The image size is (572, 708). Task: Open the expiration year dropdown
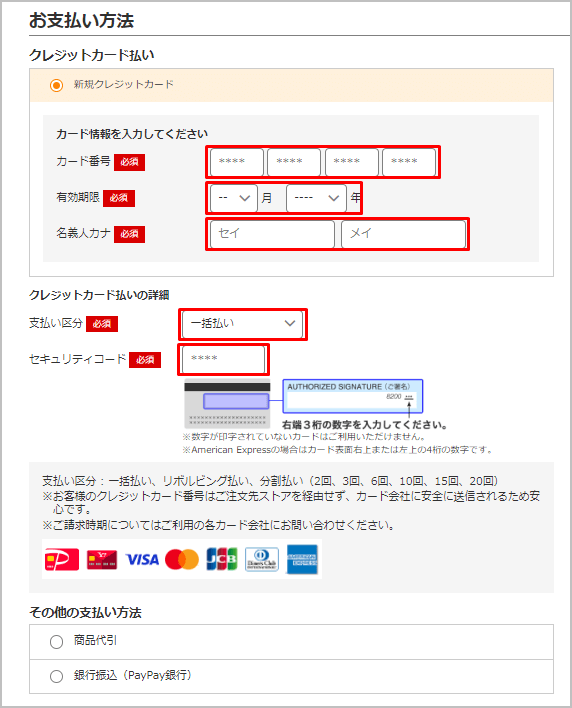click(316, 198)
